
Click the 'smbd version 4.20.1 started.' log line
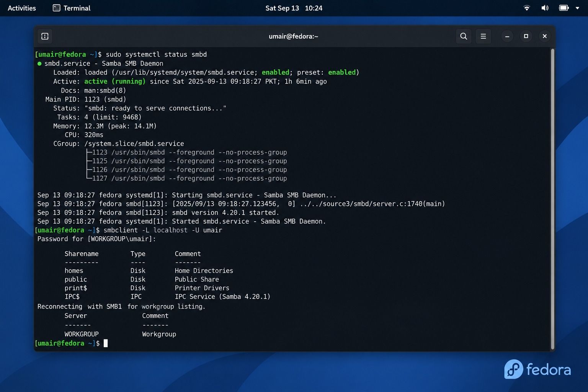[158, 213]
